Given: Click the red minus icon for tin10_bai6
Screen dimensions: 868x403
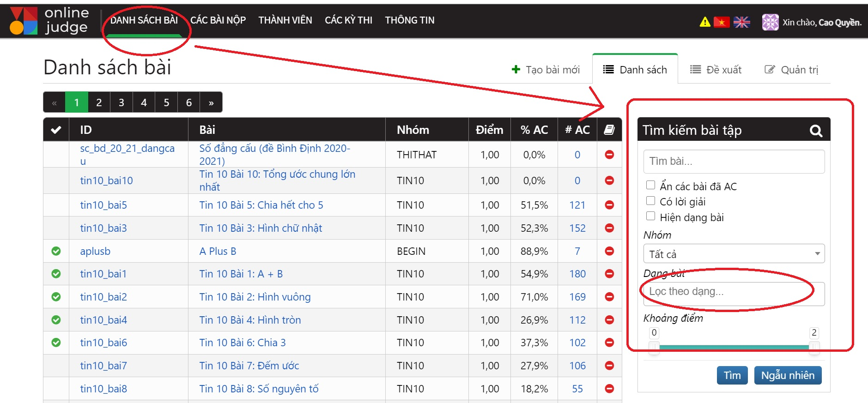Looking at the screenshot, I should click(x=609, y=343).
